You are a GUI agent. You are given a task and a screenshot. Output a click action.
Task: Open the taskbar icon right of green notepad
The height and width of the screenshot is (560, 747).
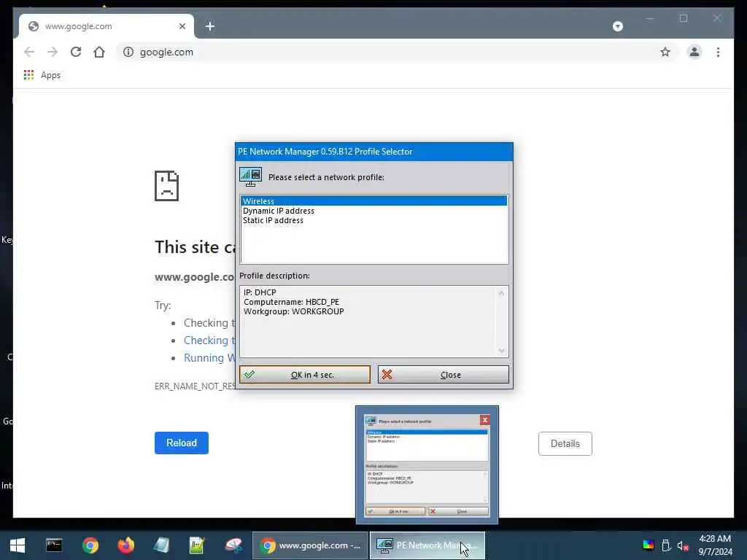click(233, 545)
